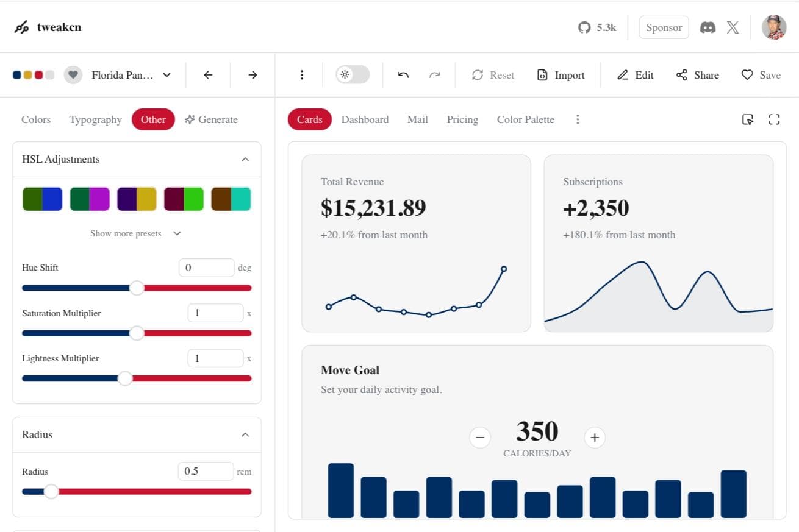Open the Typography tab

pyautogui.click(x=95, y=119)
